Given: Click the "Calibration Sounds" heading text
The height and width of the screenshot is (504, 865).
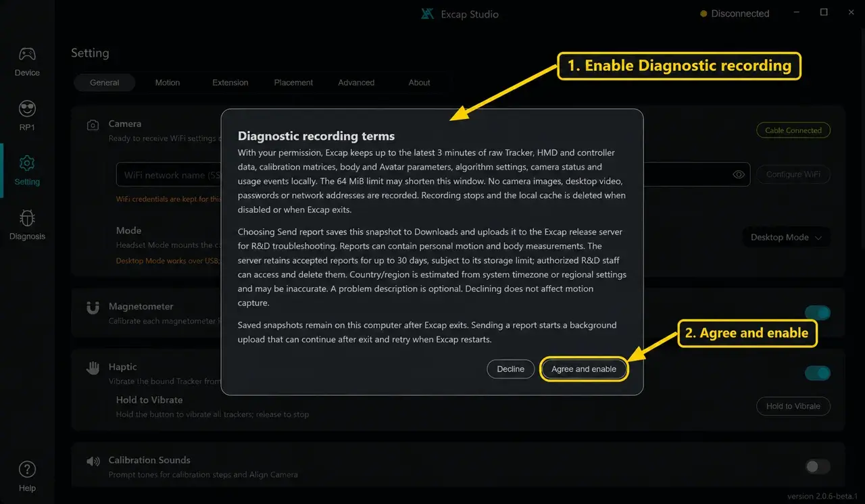Looking at the screenshot, I should [x=149, y=460].
